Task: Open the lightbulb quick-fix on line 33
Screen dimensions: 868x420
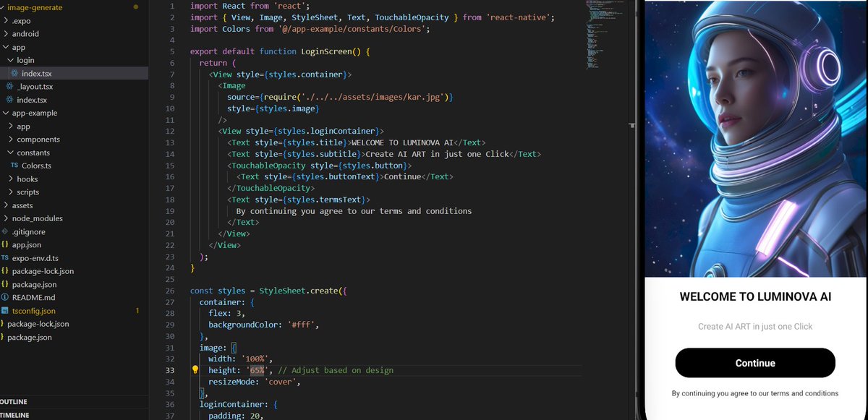Action: pos(195,369)
